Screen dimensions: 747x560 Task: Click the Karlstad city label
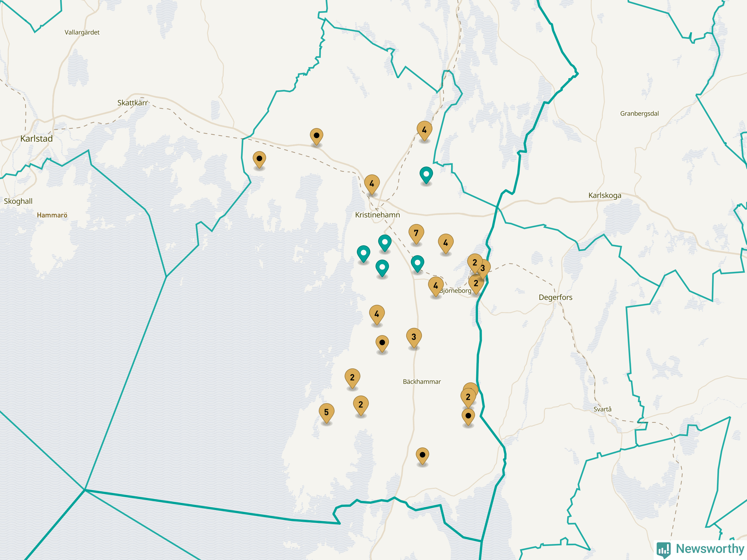point(36,139)
